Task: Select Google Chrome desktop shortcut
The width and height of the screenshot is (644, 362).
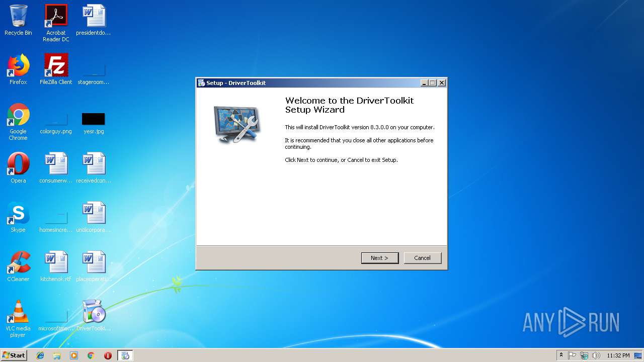Action: [18, 122]
